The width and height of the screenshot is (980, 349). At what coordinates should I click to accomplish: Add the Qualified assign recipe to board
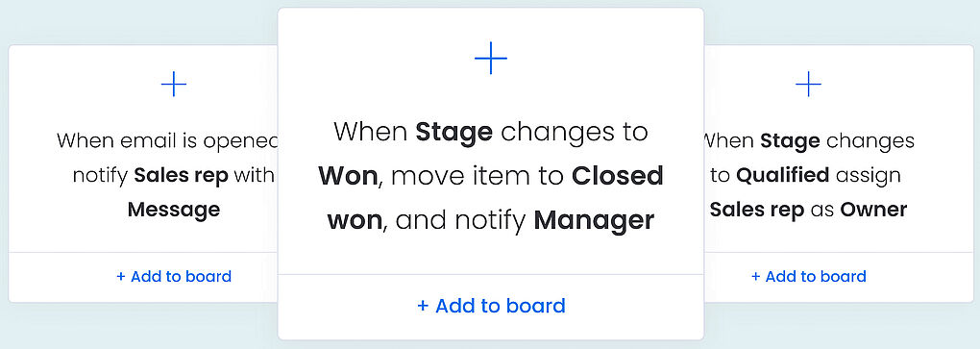click(808, 277)
